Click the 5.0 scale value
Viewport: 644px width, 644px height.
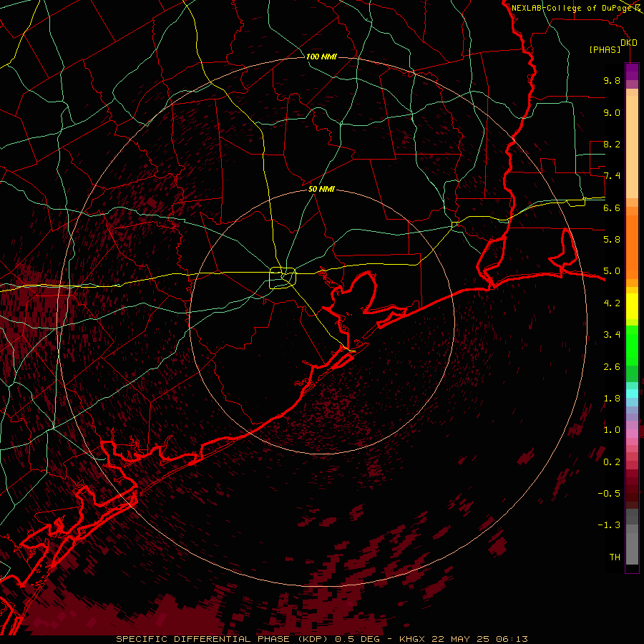pyautogui.click(x=612, y=271)
